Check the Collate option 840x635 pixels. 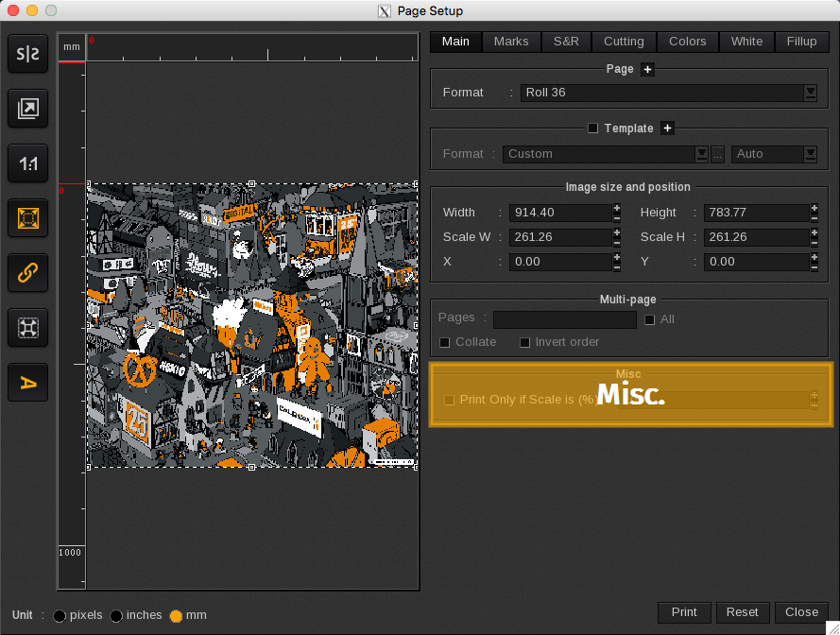[445, 342]
